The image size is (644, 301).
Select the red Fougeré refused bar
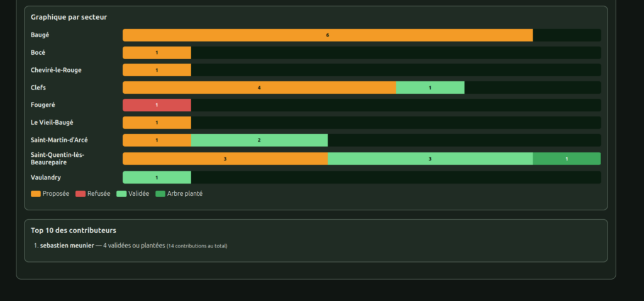coord(157,105)
